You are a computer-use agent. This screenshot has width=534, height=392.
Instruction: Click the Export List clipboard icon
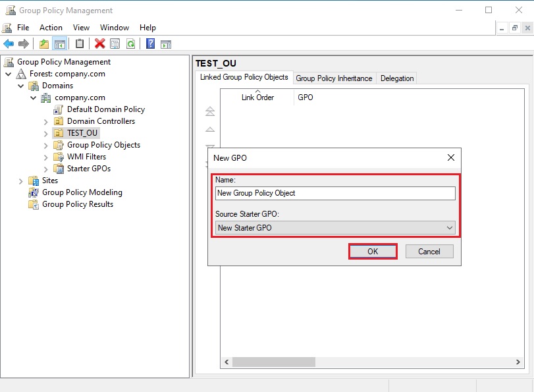pos(79,43)
